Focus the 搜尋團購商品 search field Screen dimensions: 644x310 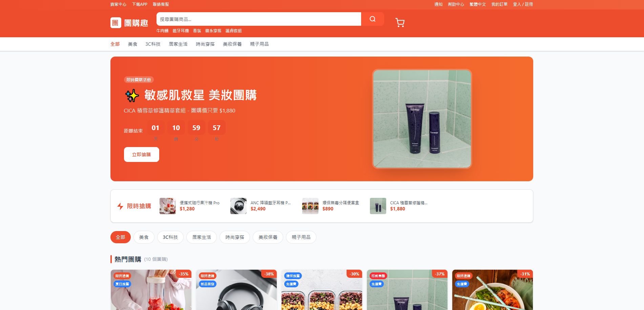click(x=259, y=19)
